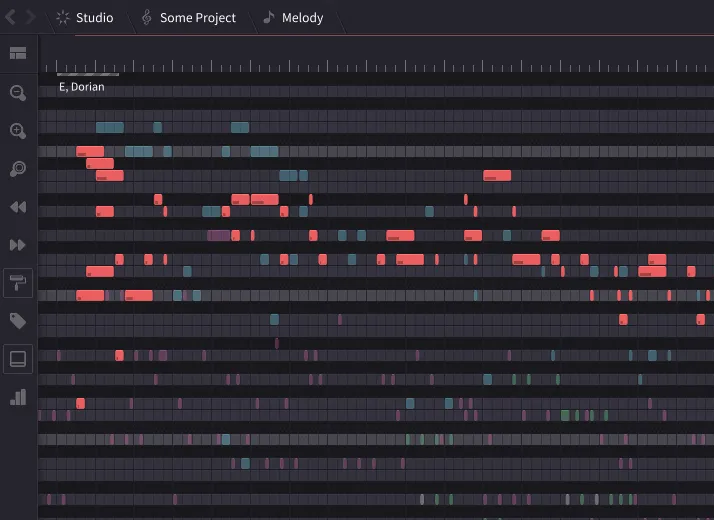Click the forward navigation arrow
This screenshot has width=714, height=520.
click(30, 18)
